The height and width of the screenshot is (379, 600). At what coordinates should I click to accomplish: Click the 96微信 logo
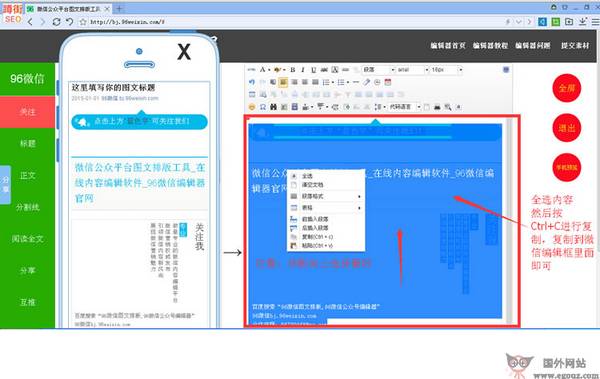click(27, 79)
